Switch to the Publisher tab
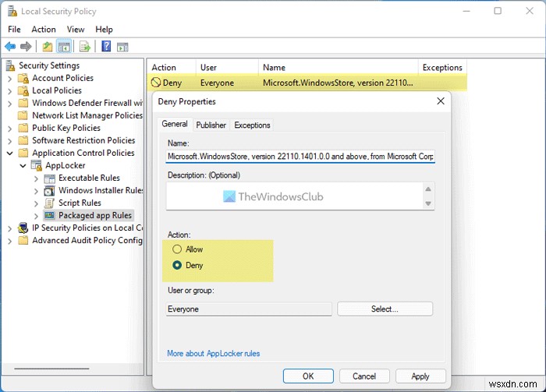This screenshot has width=546, height=392. click(x=211, y=125)
